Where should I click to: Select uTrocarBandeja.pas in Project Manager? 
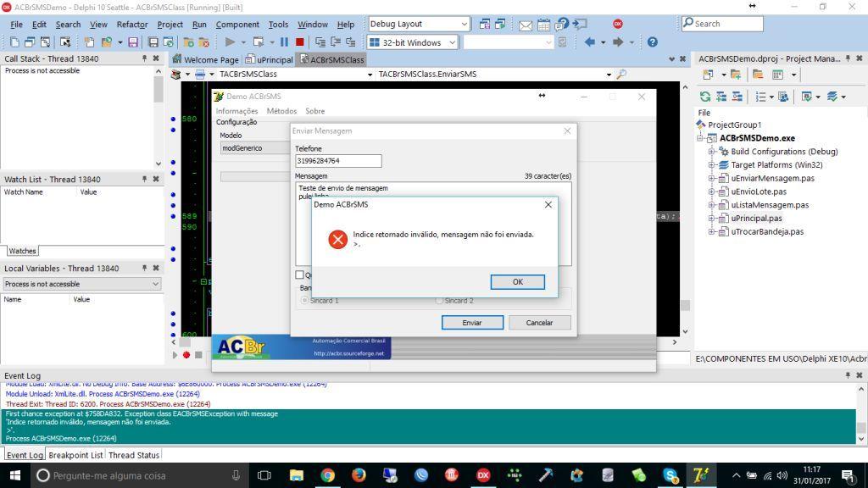click(766, 231)
